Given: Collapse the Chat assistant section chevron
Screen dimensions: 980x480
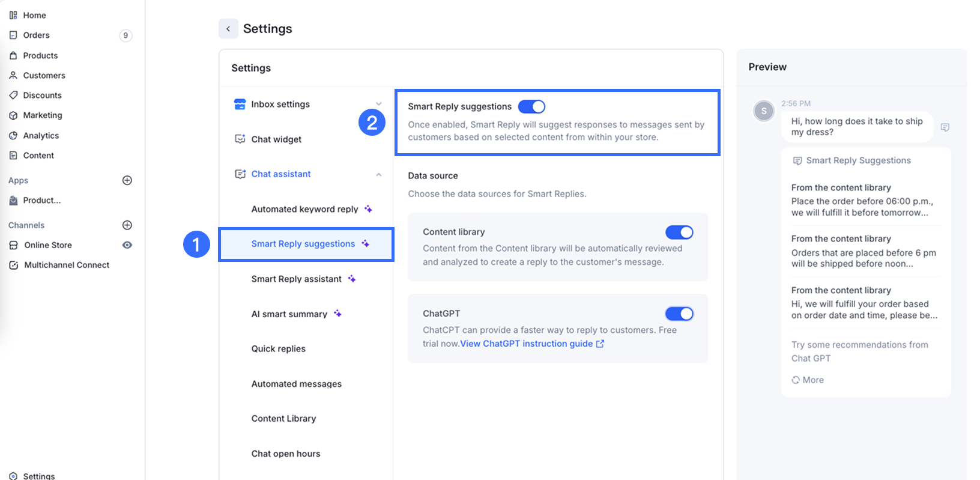Looking at the screenshot, I should pyautogui.click(x=378, y=175).
